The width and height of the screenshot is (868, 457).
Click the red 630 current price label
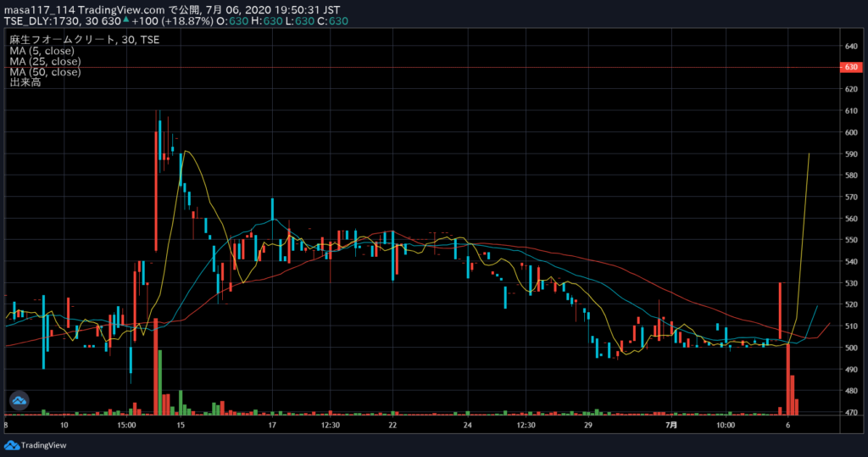pos(850,67)
